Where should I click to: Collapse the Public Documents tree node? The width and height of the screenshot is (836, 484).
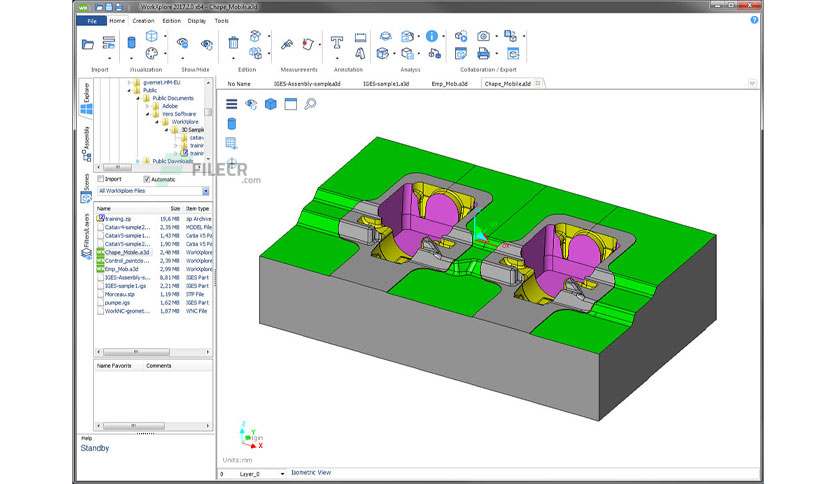click(138, 98)
